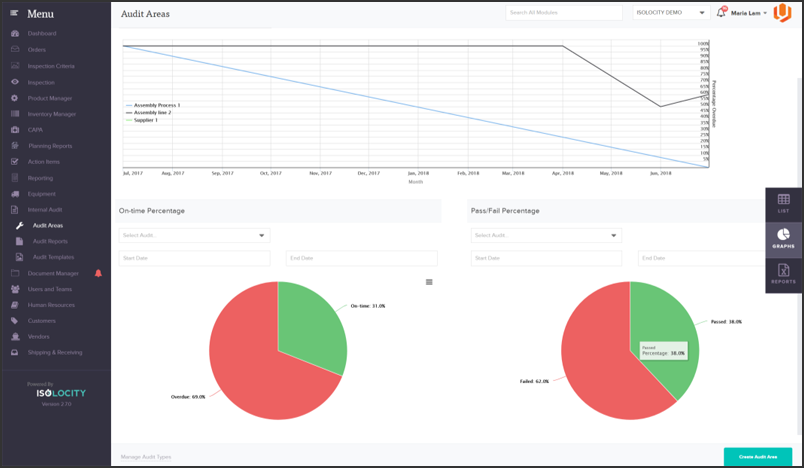Click the Audit Templates icon
Image resolution: width=804 pixels, height=468 pixels.
pyautogui.click(x=19, y=257)
